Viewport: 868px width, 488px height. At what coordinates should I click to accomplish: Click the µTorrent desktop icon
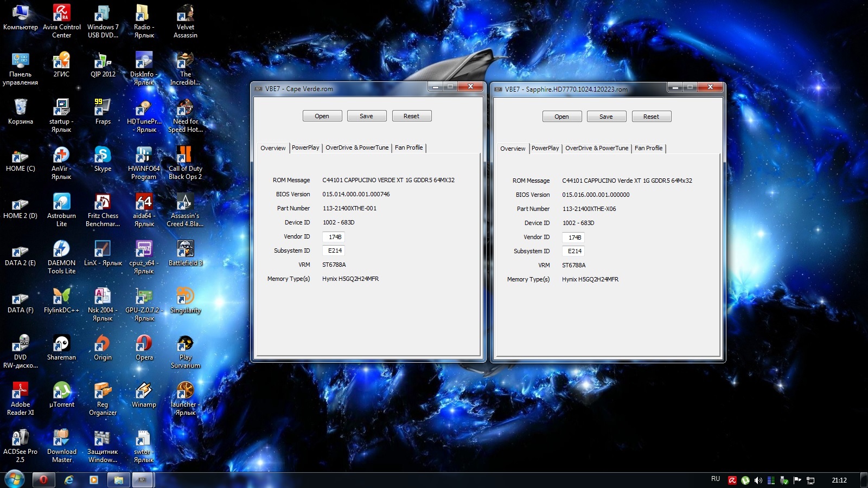click(x=62, y=395)
